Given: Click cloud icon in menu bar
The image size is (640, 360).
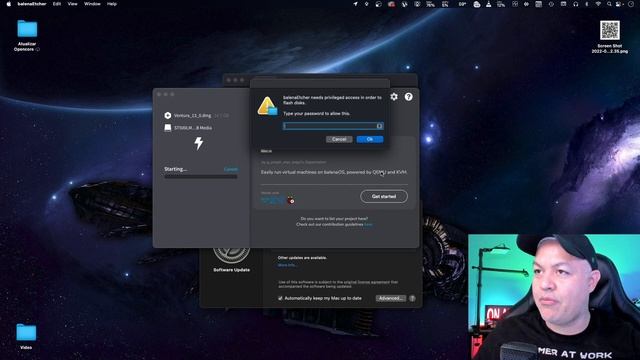Looking at the screenshot, I should (x=477, y=4).
